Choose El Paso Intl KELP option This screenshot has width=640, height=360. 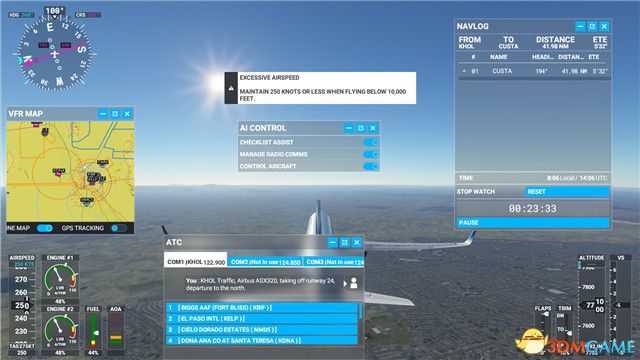click(x=262, y=318)
